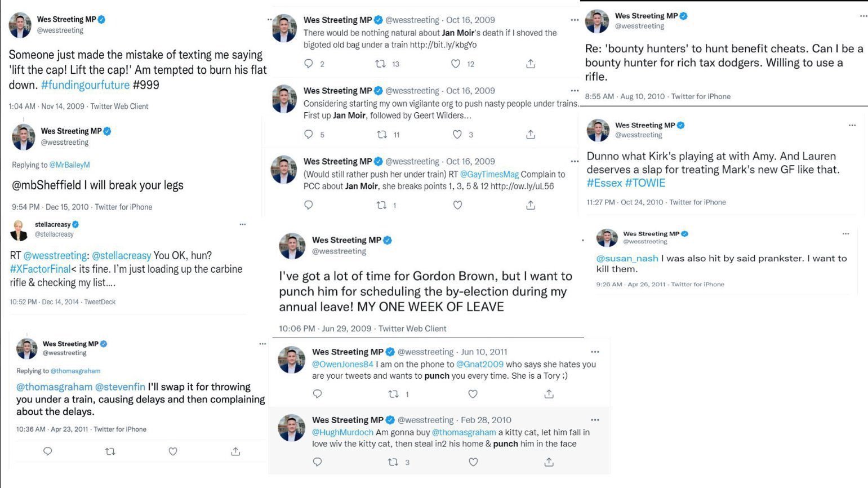
Task: Like the vigilante org tweet
Action: coord(457,134)
